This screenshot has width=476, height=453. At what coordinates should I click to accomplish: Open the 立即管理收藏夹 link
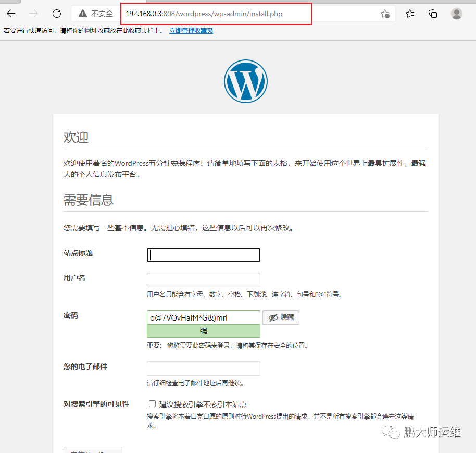click(191, 31)
